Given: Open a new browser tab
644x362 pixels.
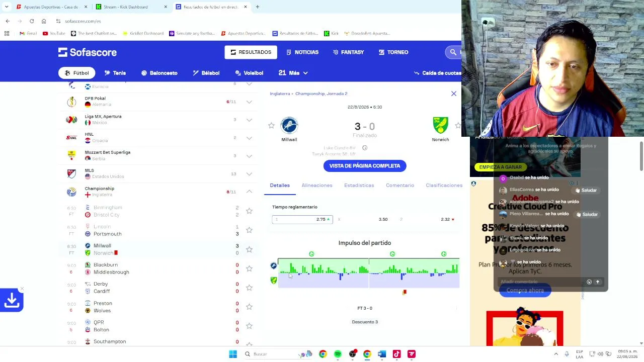Looking at the screenshot, I should [258, 7].
